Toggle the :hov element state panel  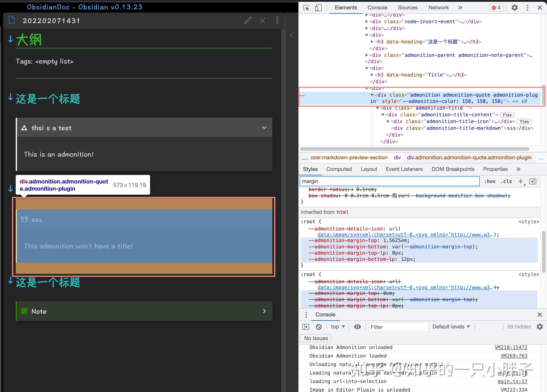(490, 181)
